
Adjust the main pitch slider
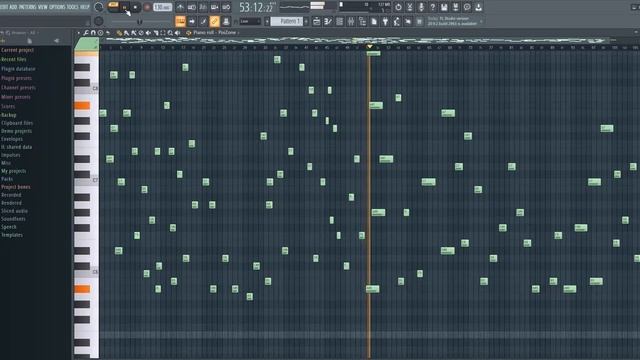(x=140, y=21)
